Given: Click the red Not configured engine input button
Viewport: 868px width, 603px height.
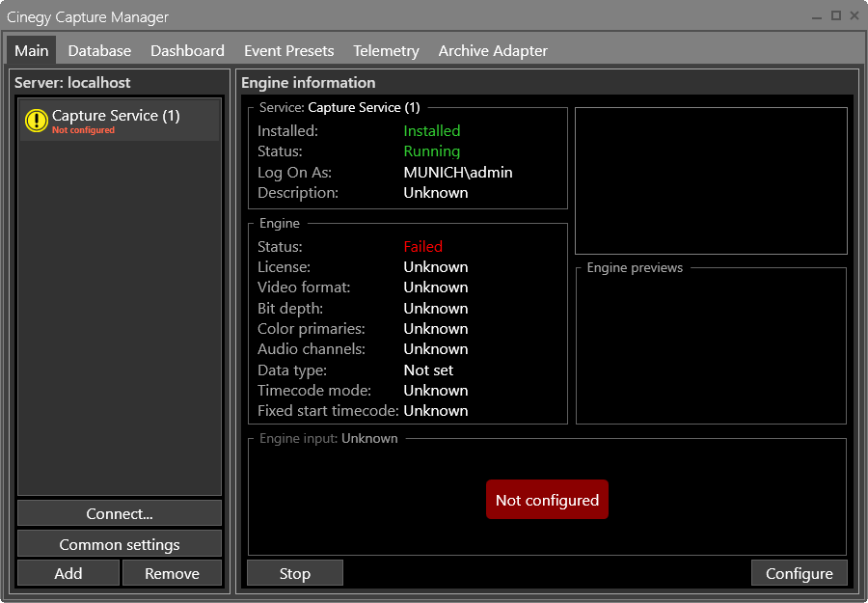Looking at the screenshot, I should click(x=547, y=499).
